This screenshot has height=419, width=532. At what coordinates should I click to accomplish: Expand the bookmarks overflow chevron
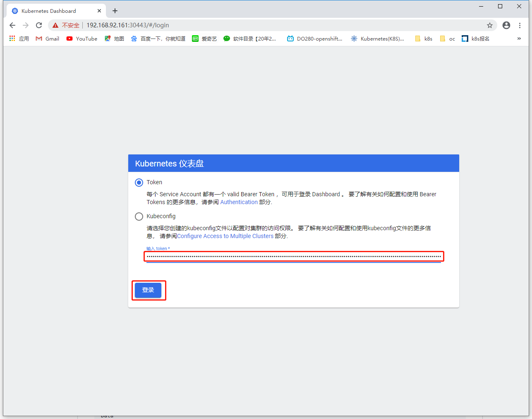pyautogui.click(x=519, y=39)
